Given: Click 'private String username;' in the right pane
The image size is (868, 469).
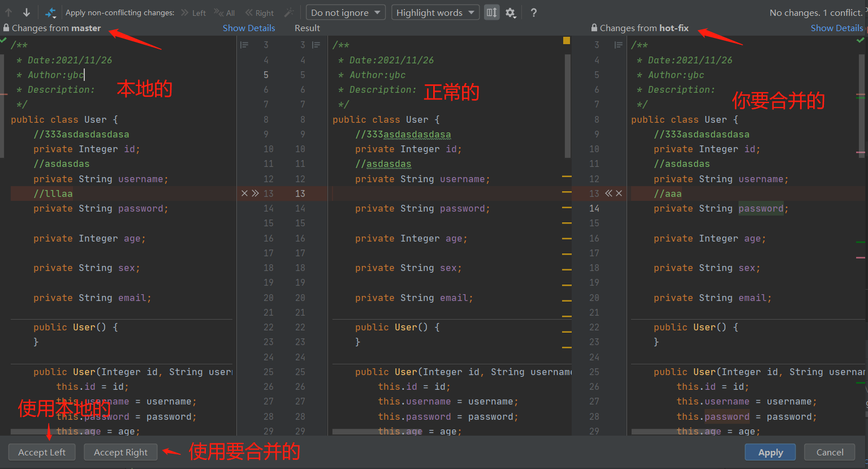Looking at the screenshot, I should click(721, 179).
